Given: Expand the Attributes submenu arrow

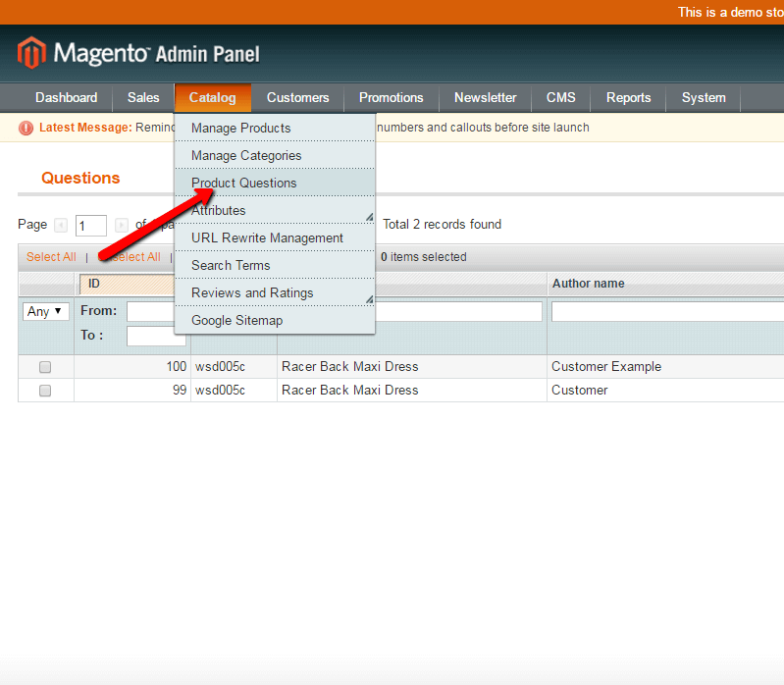Looking at the screenshot, I should [369, 215].
